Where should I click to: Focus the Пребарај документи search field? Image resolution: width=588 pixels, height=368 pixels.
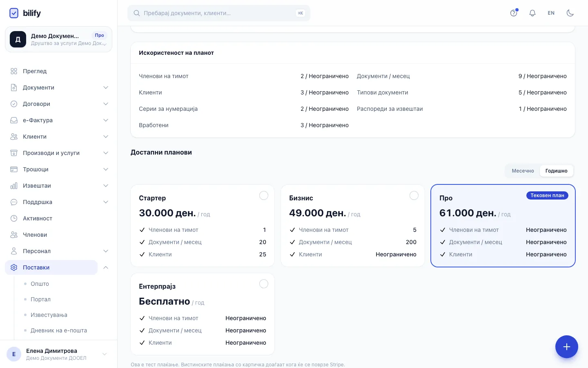[219, 13]
